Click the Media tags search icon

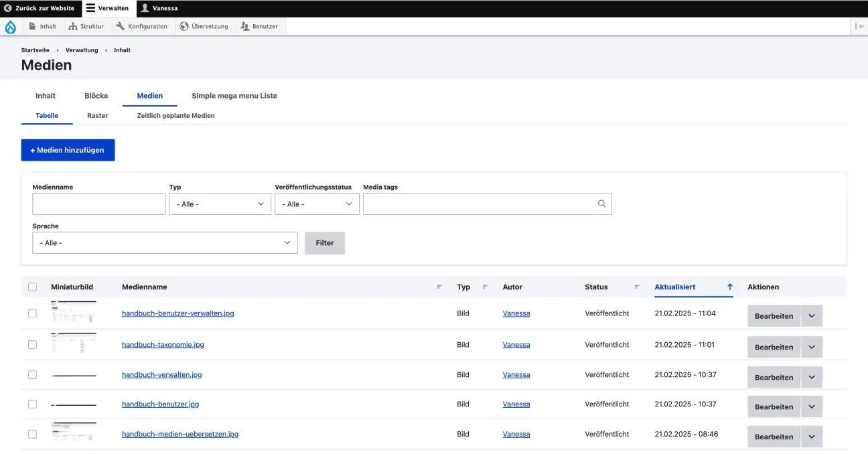[601, 204]
